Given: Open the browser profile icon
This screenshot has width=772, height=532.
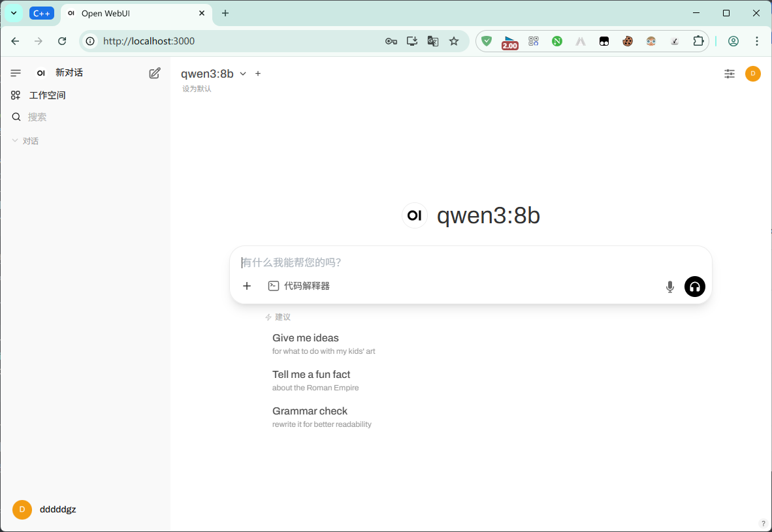Looking at the screenshot, I should tap(733, 41).
